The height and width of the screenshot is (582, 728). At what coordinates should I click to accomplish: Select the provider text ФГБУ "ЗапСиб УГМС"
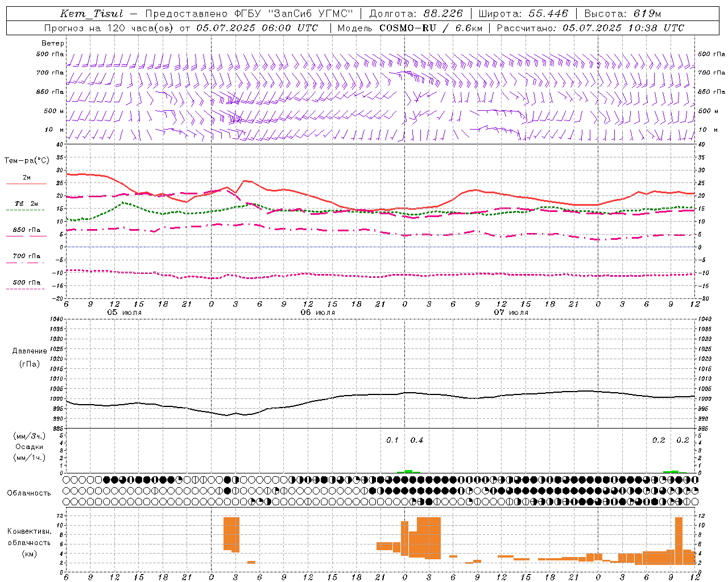click(x=294, y=14)
